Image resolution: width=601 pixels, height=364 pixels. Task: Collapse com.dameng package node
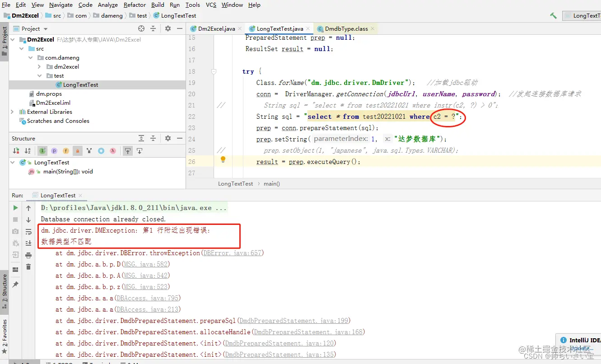tap(31, 58)
